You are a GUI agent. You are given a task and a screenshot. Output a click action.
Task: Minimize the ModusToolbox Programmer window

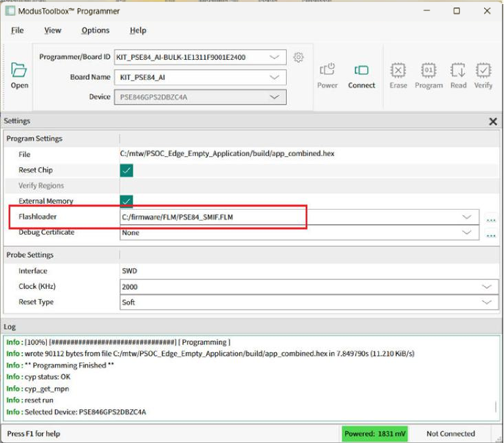pyautogui.click(x=426, y=11)
